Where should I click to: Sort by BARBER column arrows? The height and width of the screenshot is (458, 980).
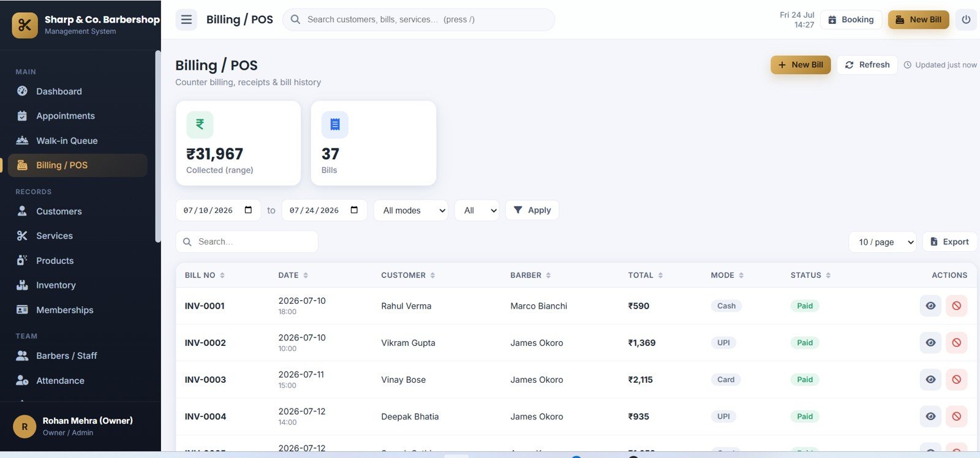pos(548,276)
